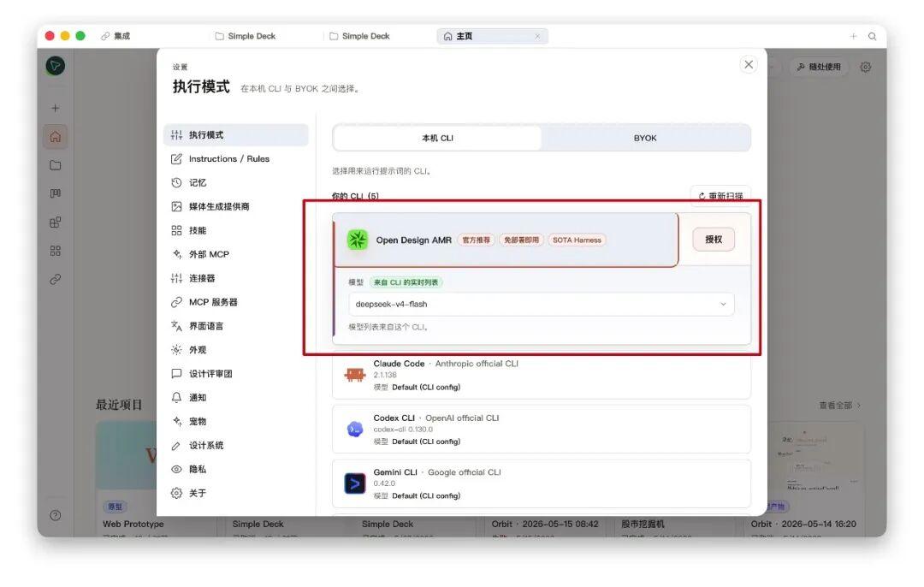
Task: Click the 通知 bell icon
Action: coord(176,398)
